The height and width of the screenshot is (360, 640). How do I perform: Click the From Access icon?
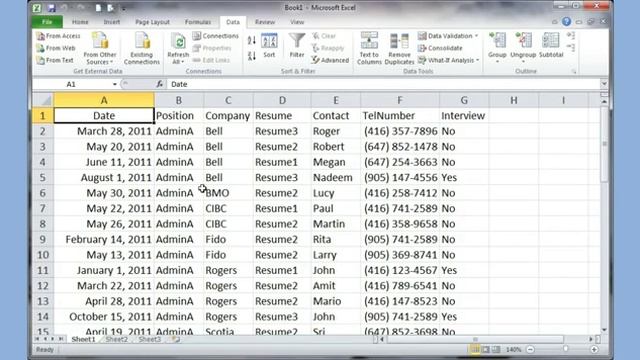point(41,36)
